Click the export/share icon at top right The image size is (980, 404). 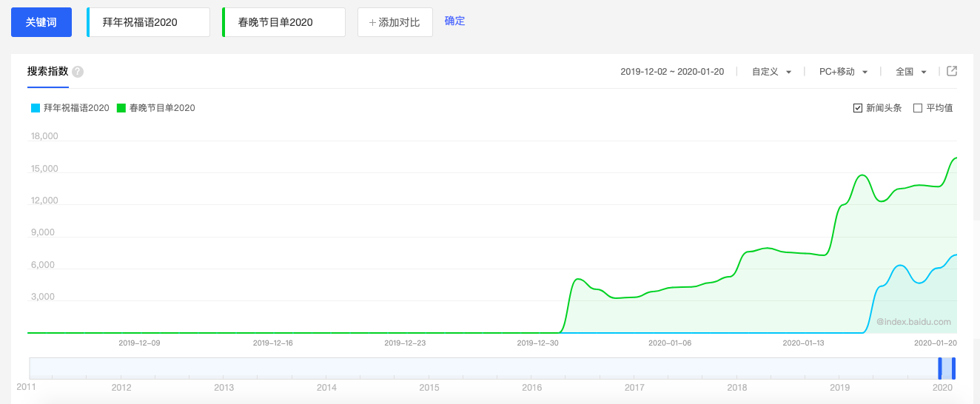point(952,71)
